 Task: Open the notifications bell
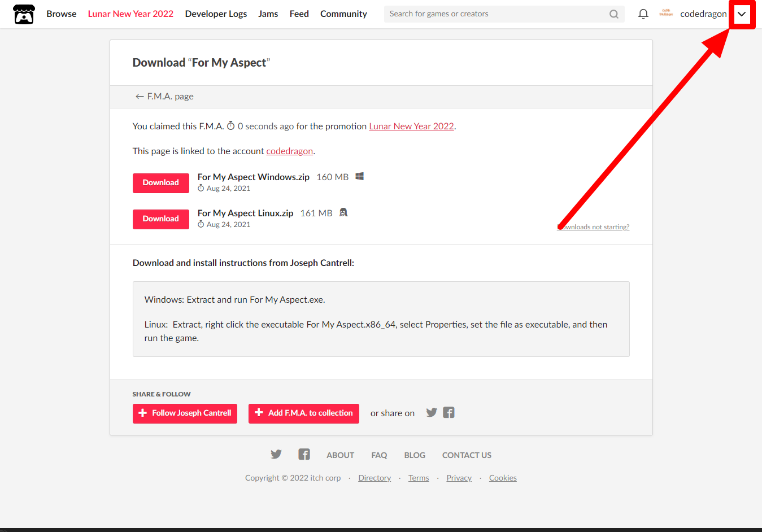(643, 14)
